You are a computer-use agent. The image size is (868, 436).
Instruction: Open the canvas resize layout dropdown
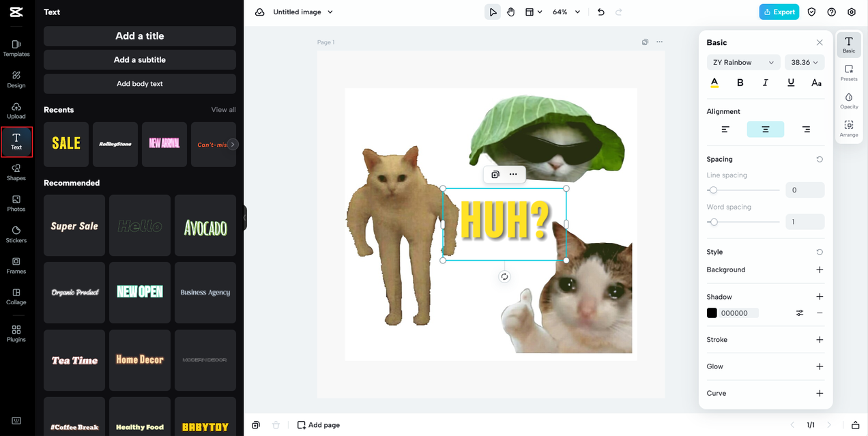[x=534, y=12]
